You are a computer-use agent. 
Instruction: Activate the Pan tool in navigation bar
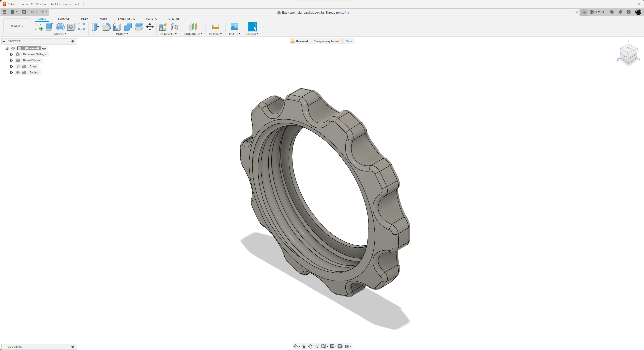point(310,346)
